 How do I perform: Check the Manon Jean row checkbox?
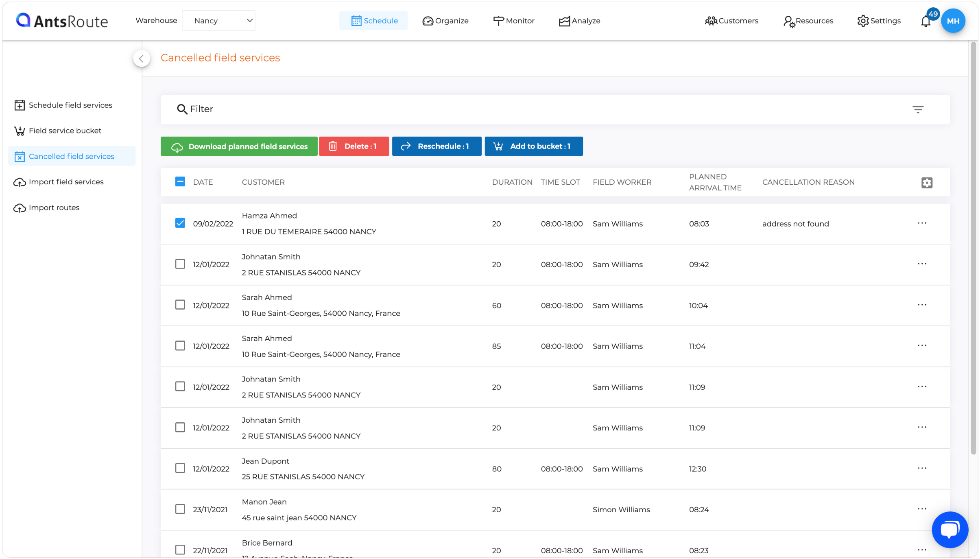[x=180, y=509]
